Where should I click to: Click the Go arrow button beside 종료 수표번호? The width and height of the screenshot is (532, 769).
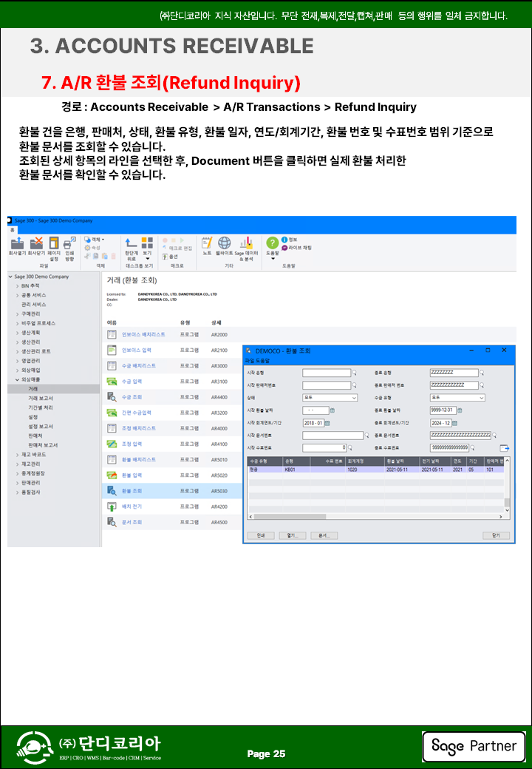click(504, 448)
